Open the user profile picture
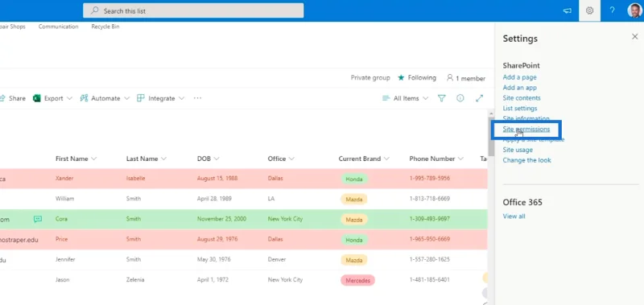 [x=634, y=10]
